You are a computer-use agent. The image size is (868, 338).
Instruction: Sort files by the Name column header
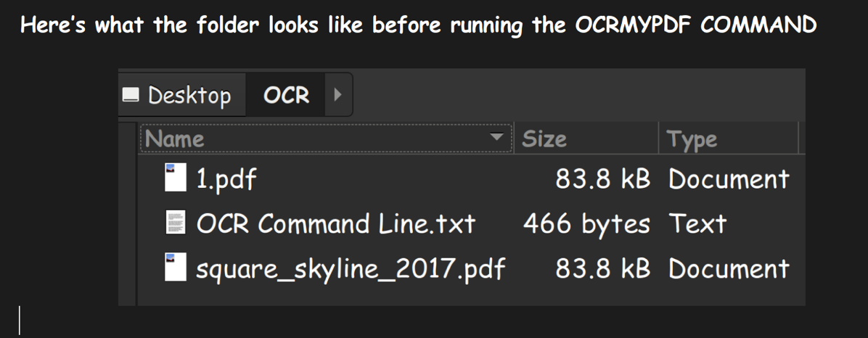click(176, 139)
